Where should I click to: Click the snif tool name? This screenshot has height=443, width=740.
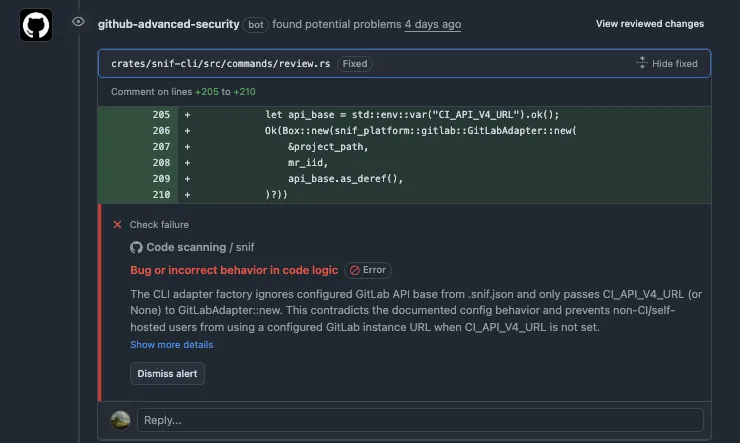tap(245, 247)
